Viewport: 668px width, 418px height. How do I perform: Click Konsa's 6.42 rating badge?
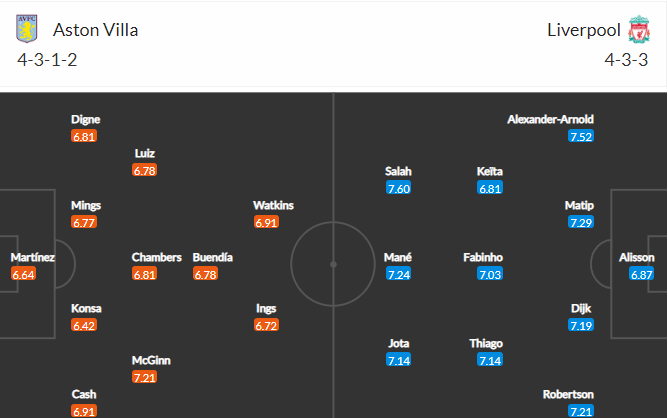tap(84, 326)
